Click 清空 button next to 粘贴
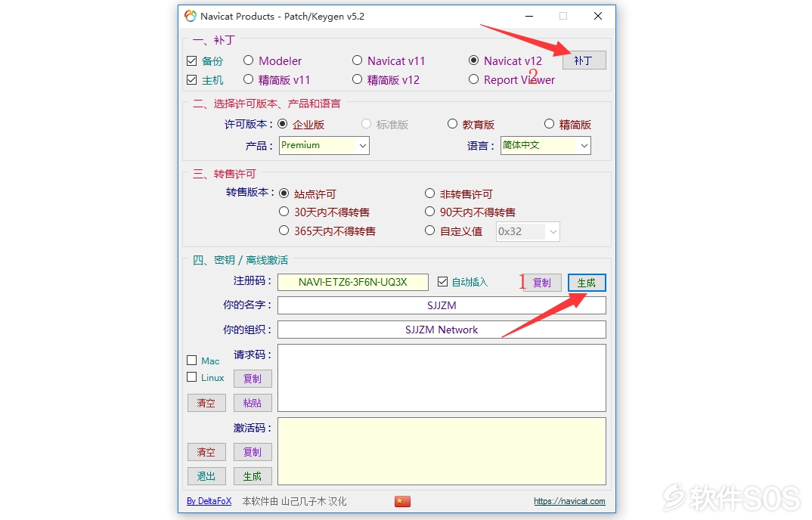Image resolution: width=812 pixels, height=520 pixels. coord(206,403)
